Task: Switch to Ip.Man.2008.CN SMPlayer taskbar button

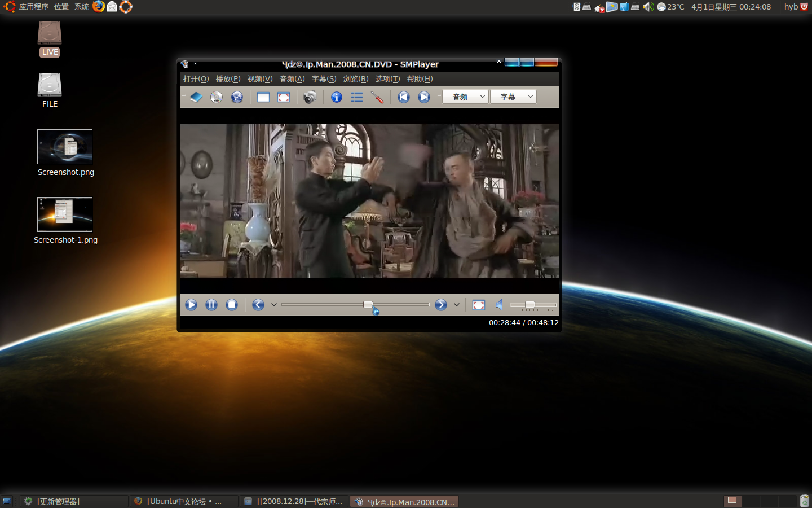Action: [404, 501]
